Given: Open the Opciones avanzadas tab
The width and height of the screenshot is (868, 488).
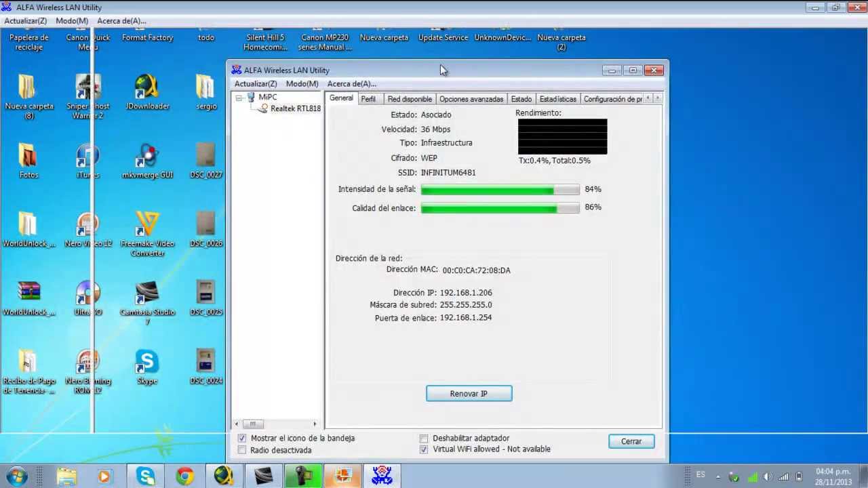Looking at the screenshot, I should pos(471,99).
